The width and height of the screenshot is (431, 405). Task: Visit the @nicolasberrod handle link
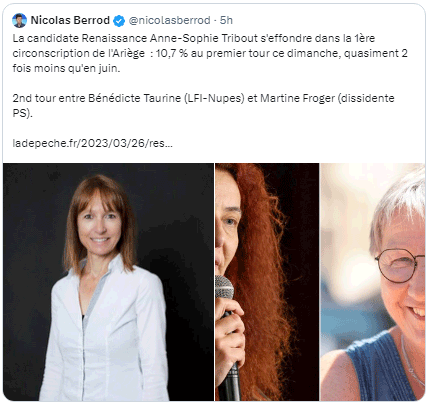(169, 20)
